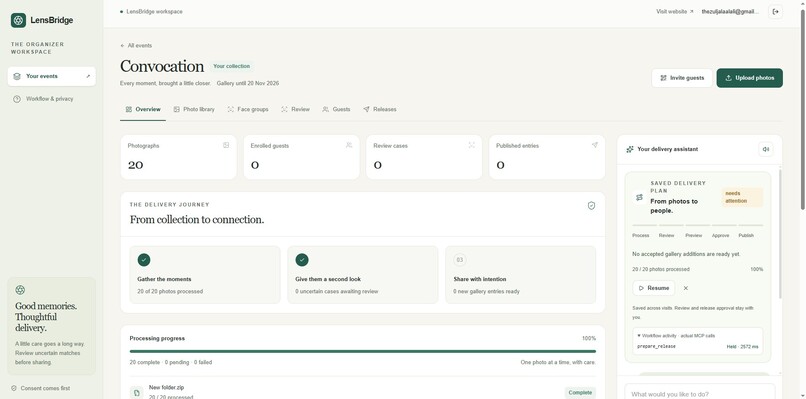Screen dimensions: 806x399
Task: Switch to the Review tab
Action: (296, 109)
